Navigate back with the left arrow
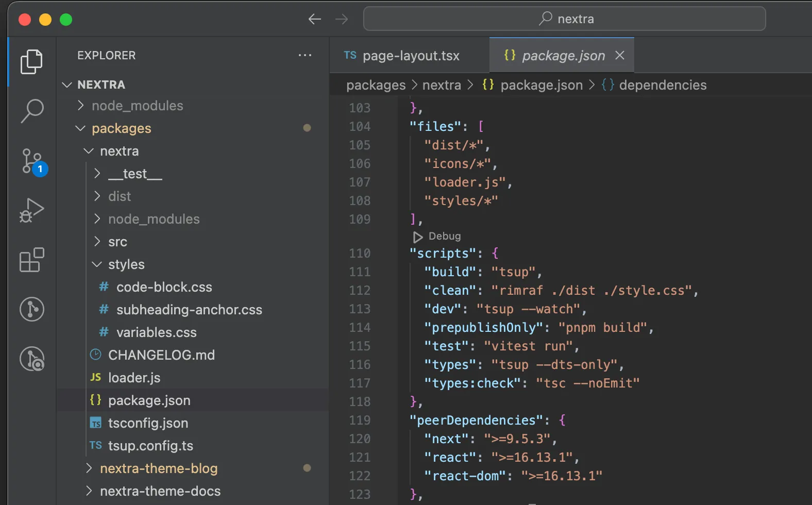This screenshot has width=812, height=505. (314, 20)
